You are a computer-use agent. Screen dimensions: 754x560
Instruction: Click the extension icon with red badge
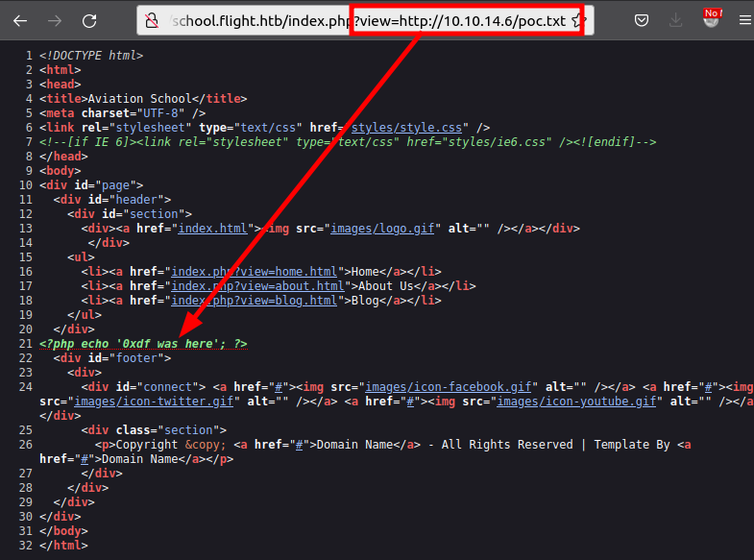tap(712, 19)
